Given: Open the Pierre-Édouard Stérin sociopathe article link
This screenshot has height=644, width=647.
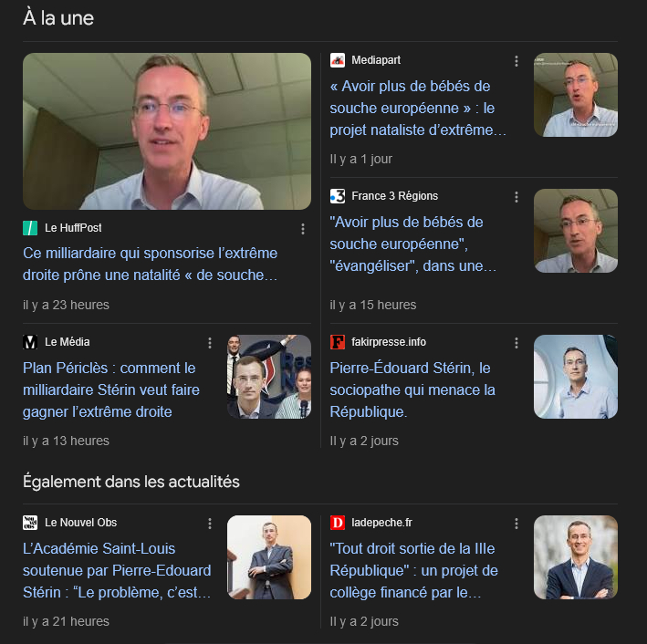Looking at the screenshot, I should click(x=412, y=390).
